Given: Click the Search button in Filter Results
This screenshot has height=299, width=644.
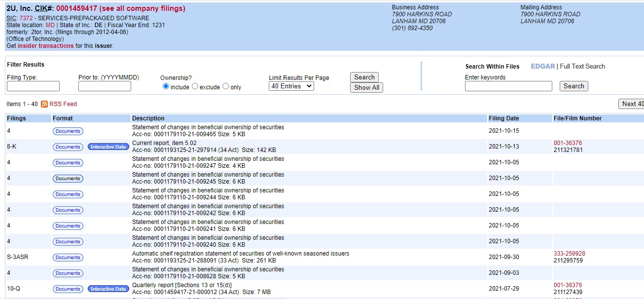Looking at the screenshot, I should pos(364,77).
